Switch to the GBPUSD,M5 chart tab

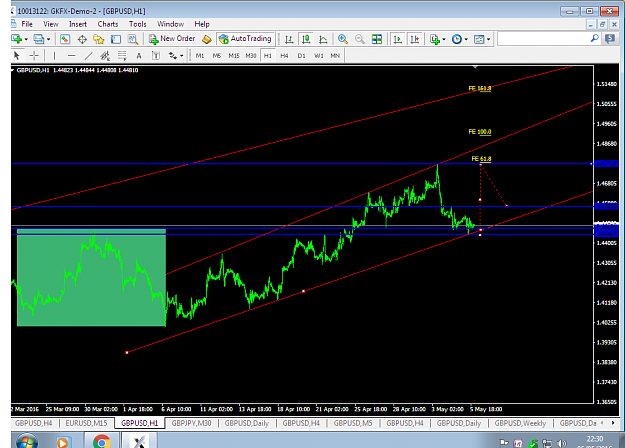(x=353, y=423)
